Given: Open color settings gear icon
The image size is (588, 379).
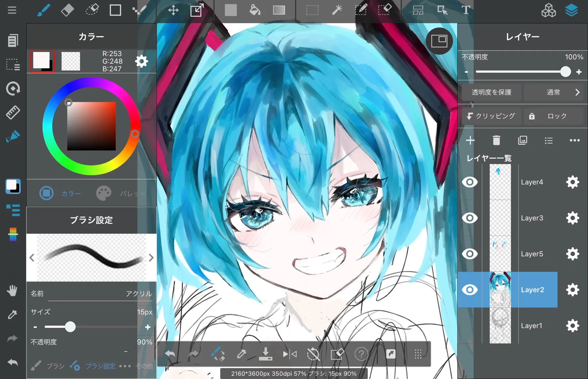Looking at the screenshot, I should point(141,61).
